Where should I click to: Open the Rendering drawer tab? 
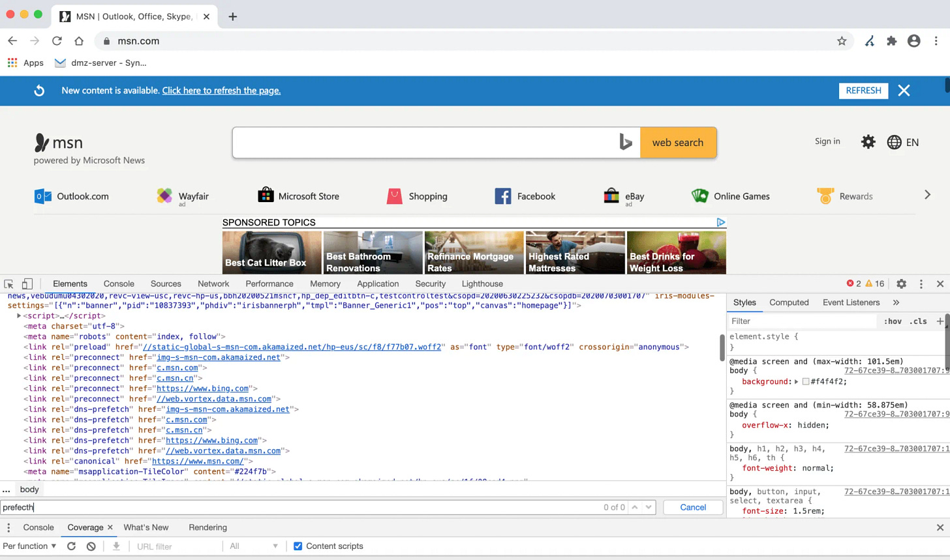click(207, 527)
